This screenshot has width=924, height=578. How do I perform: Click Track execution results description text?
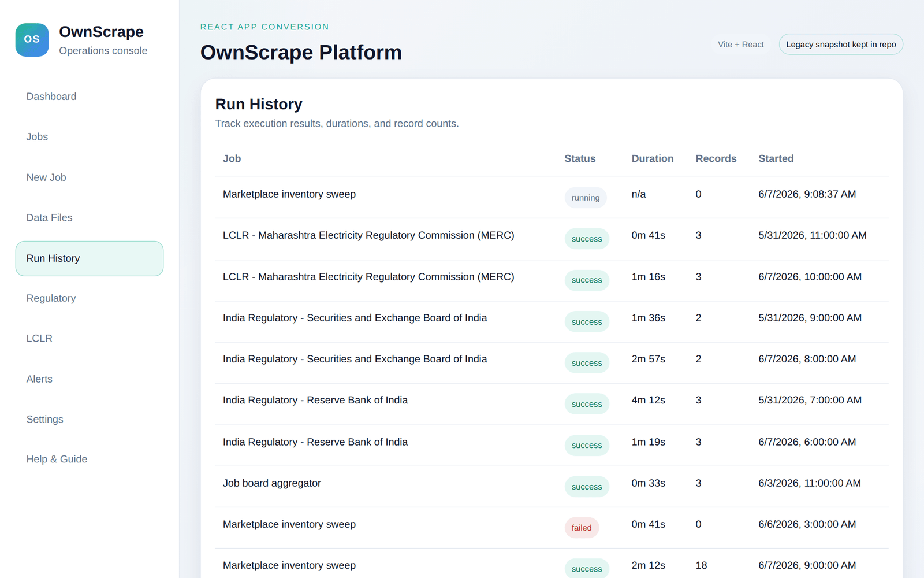point(337,124)
